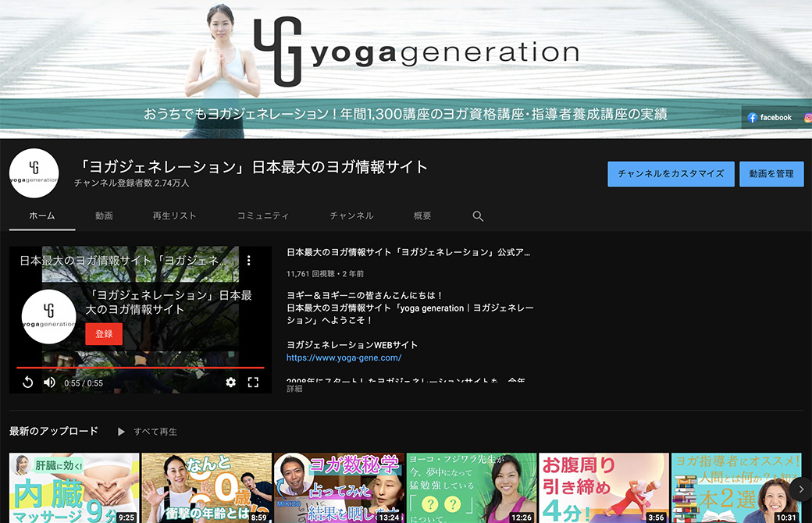Viewport: 812px width, 523px height.
Task: Click the play-all triangle icon next to すべて再生
Action: 121,432
